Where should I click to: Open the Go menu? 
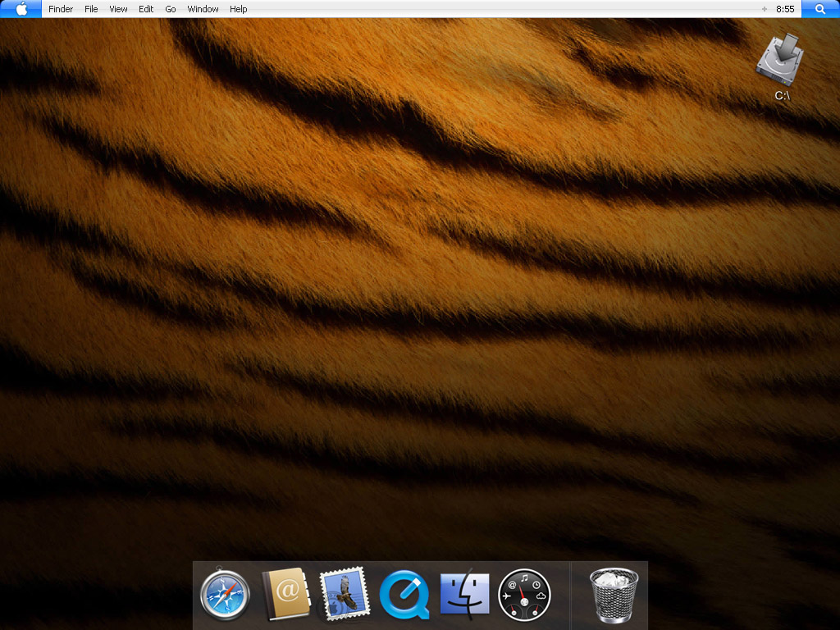click(171, 9)
